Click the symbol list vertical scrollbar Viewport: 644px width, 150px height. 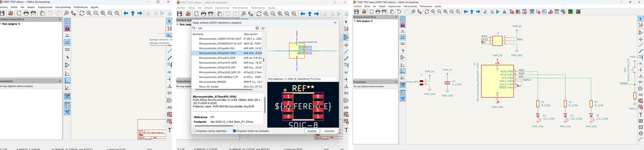pos(264,60)
